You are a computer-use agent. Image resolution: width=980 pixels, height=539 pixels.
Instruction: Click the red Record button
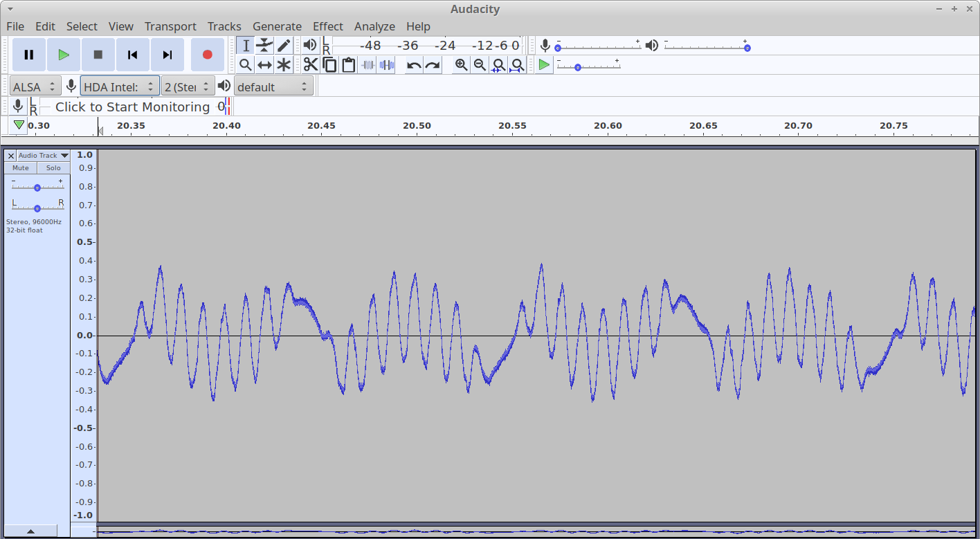point(207,55)
